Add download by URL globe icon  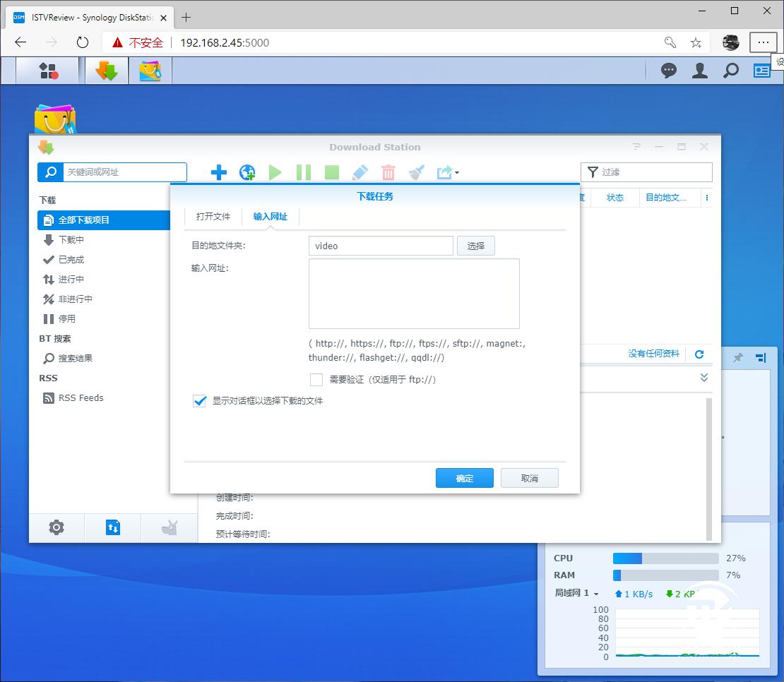247,172
